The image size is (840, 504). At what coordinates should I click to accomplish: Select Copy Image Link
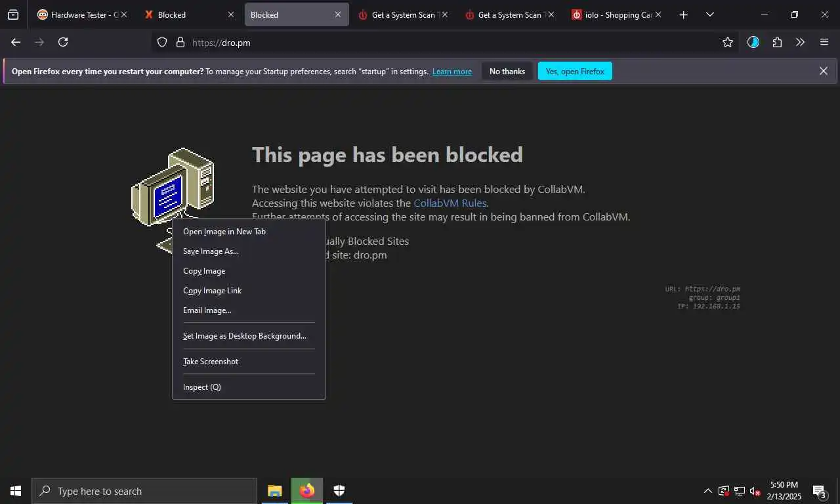click(x=249, y=291)
